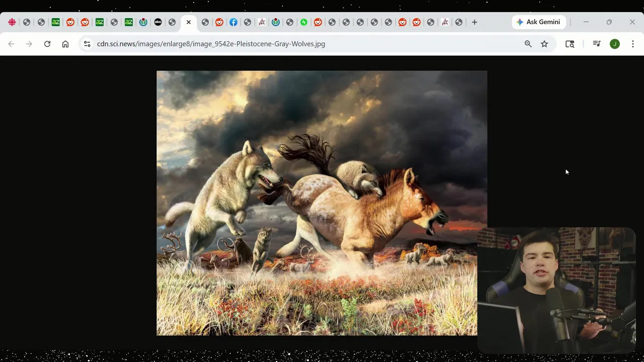Click the Pleistocene wolves painting

point(321,203)
